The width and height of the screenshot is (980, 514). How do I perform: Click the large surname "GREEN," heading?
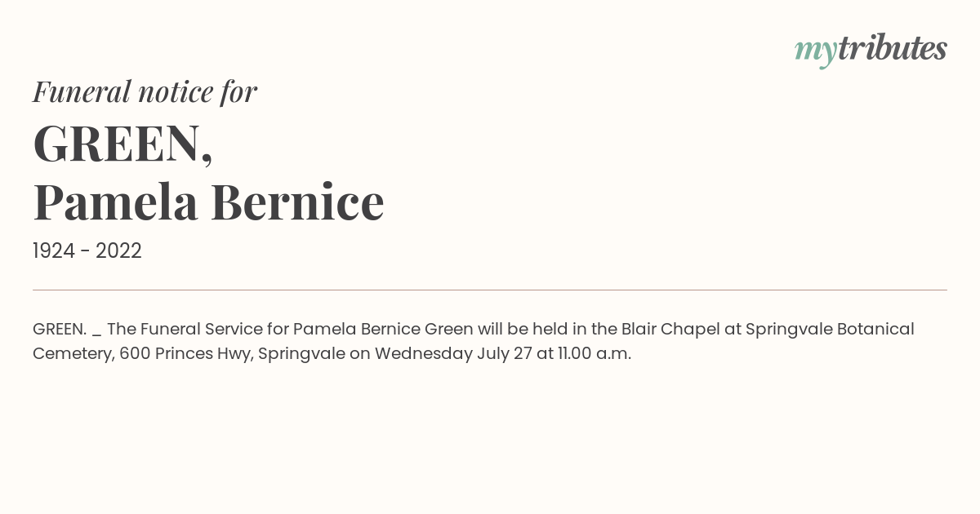tap(123, 144)
